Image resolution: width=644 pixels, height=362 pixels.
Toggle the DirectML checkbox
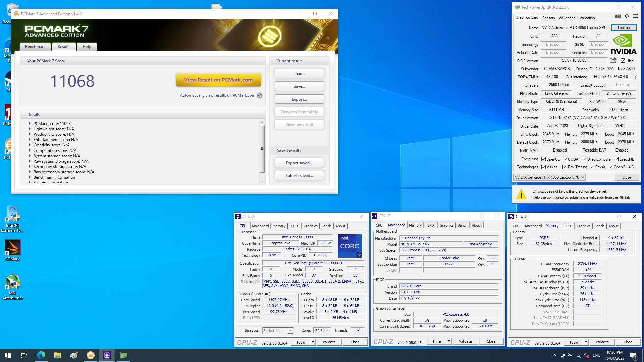point(616,159)
